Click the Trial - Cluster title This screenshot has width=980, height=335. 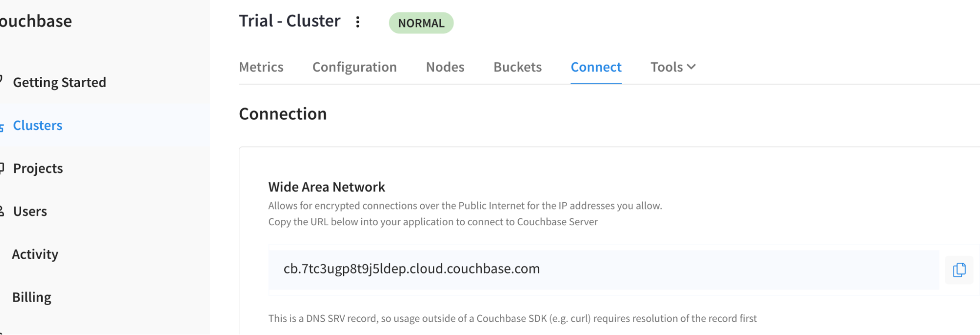click(289, 21)
